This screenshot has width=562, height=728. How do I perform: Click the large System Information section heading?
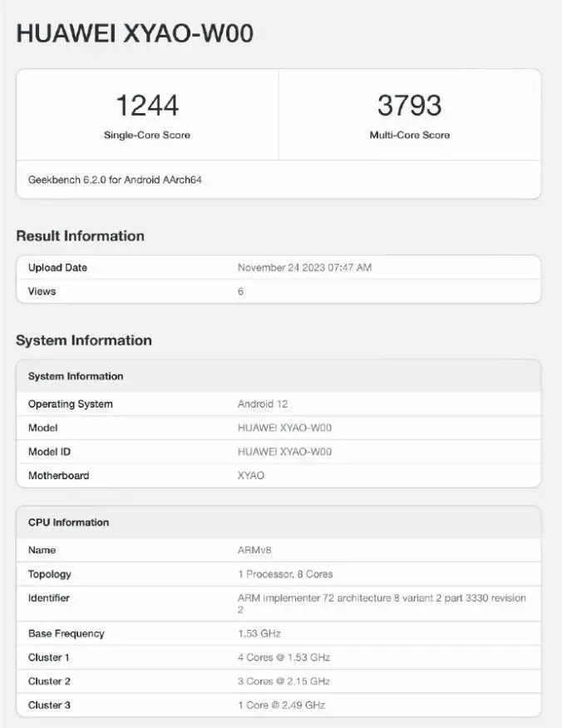(x=84, y=340)
